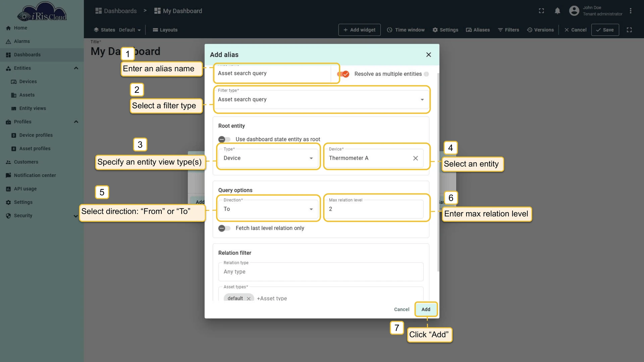This screenshot has width=644, height=362.
Task: Close the Add alias dialog
Action: click(428, 55)
